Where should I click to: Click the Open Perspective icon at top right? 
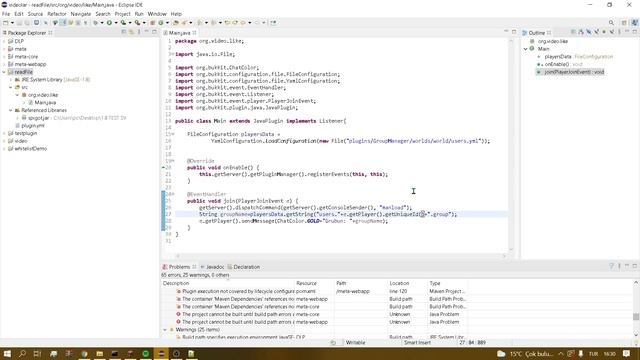coord(624,23)
